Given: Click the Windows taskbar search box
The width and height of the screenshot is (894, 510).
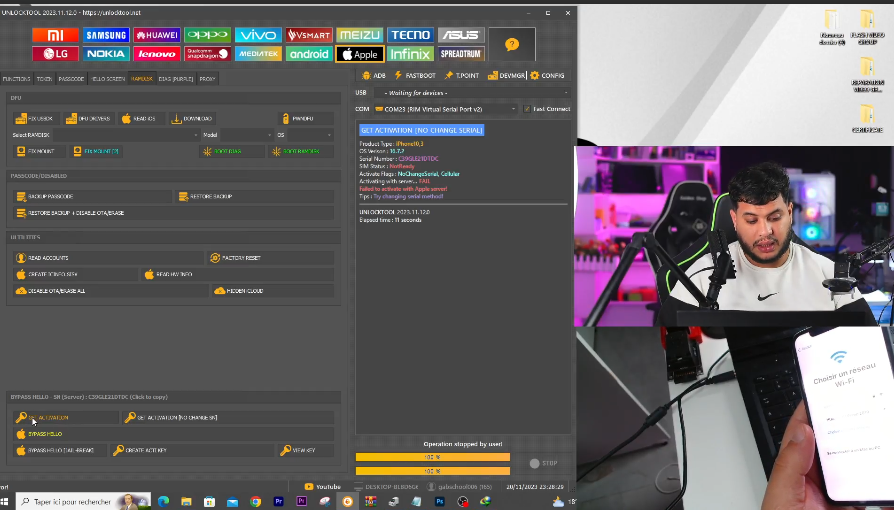Looking at the screenshot, I should point(84,501).
